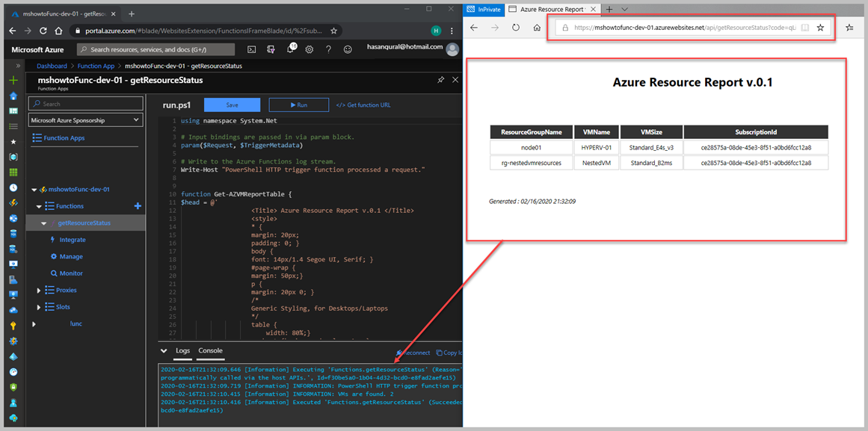Open the Azure help question mark
This screenshot has width=868, height=431.
tap(328, 49)
